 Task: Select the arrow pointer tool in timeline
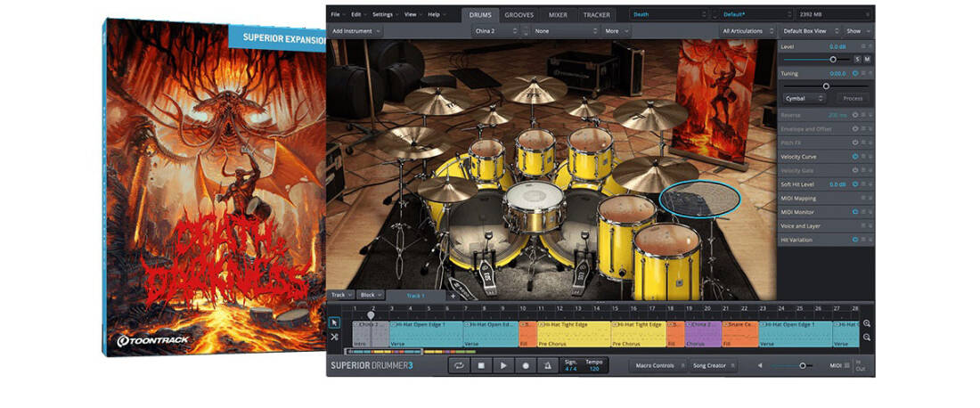[334, 323]
